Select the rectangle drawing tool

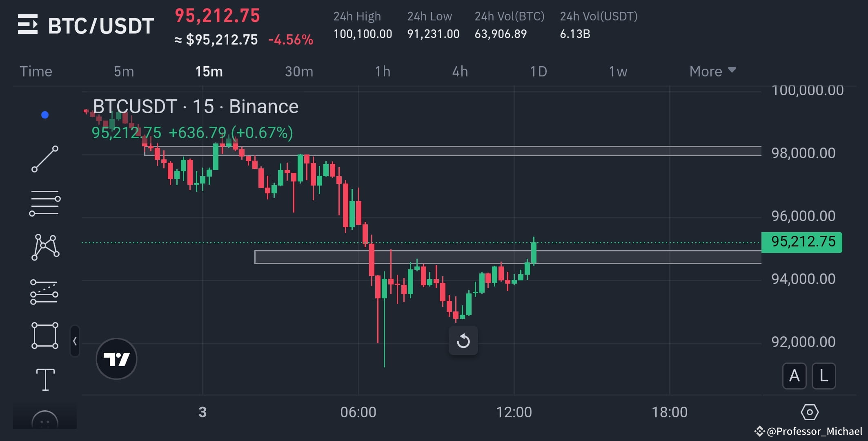point(45,335)
